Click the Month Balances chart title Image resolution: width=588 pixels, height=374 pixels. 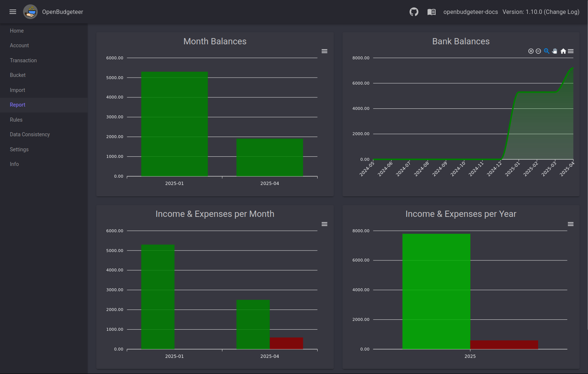215,41
